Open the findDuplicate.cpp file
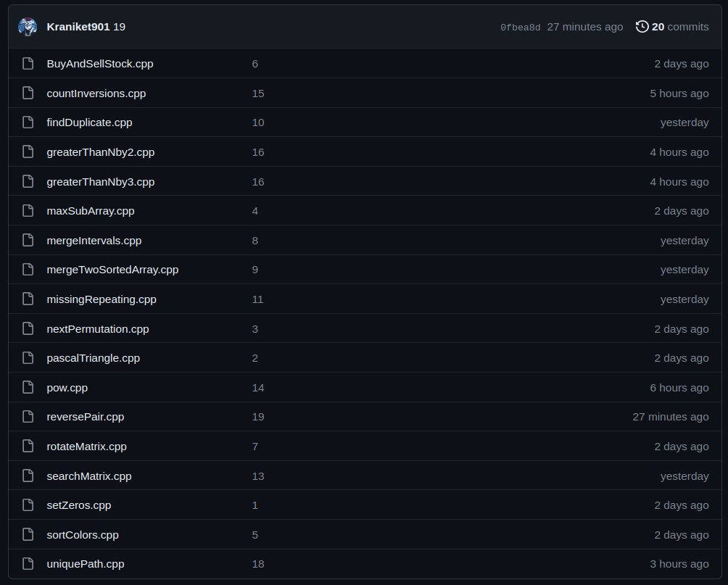This screenshot has width=728, height=585. (89, 123)
